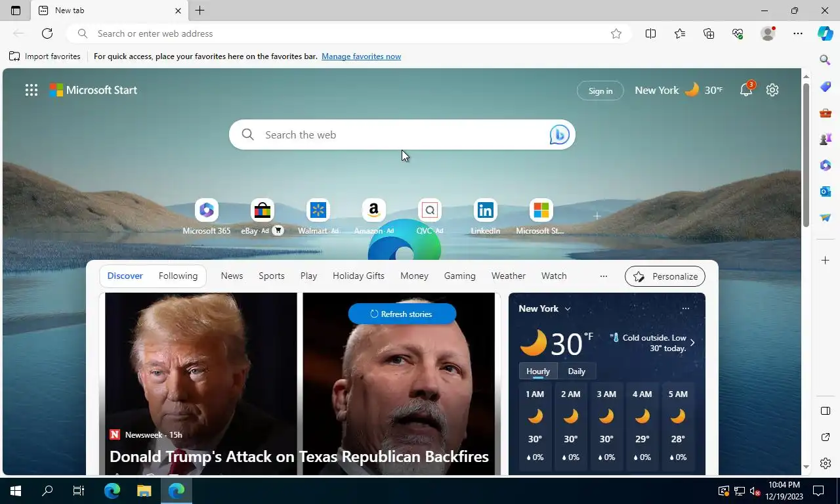Open the Walmart quick link tile
This screenshot has height=504, width=840.
point(318,217)
